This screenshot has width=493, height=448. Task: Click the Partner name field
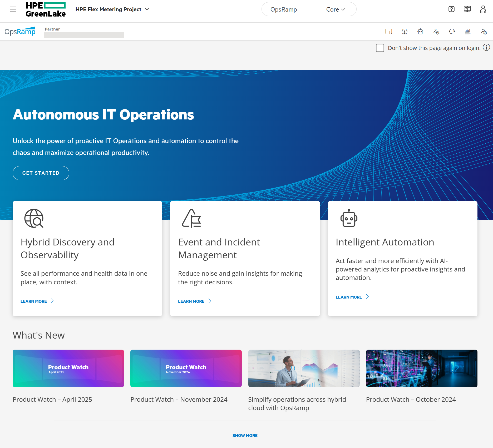tap(84, 35)
